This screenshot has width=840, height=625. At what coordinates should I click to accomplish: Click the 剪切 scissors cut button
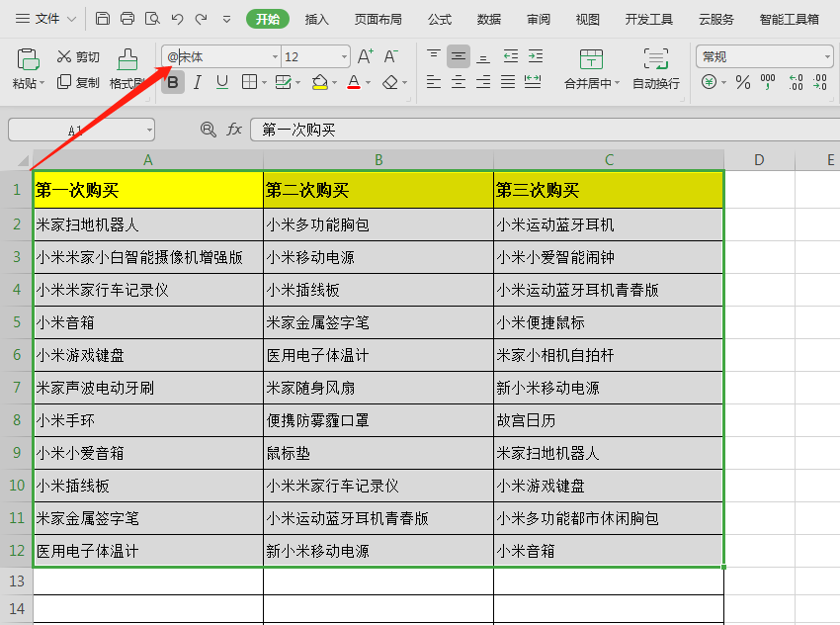coord(78,56)
